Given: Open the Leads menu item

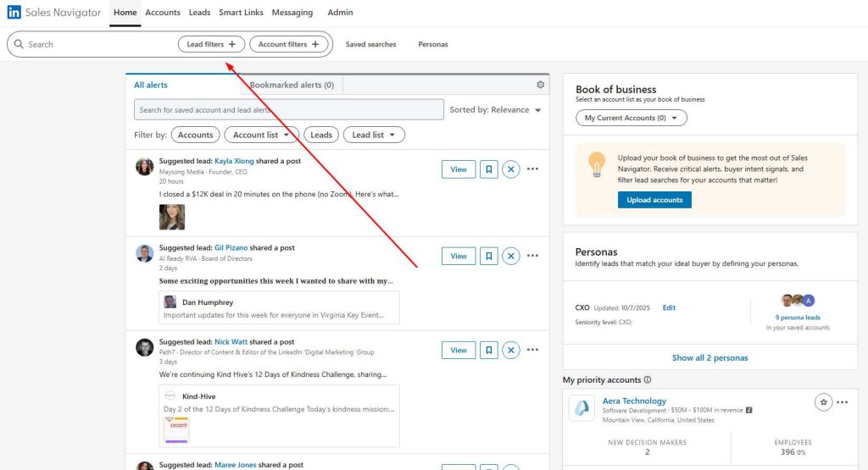Looking at the screenshot, I should 199,12.
